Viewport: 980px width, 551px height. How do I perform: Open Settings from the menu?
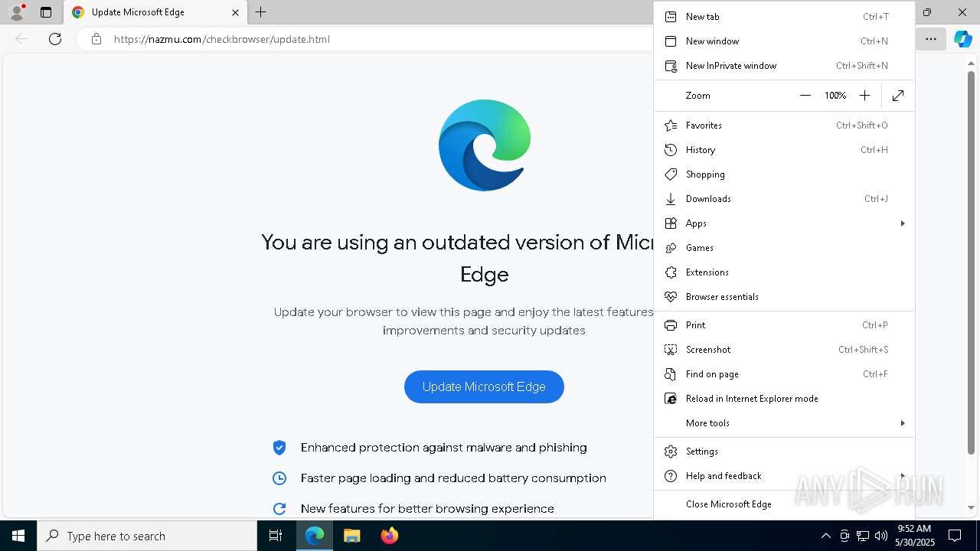tap(784, 452)
